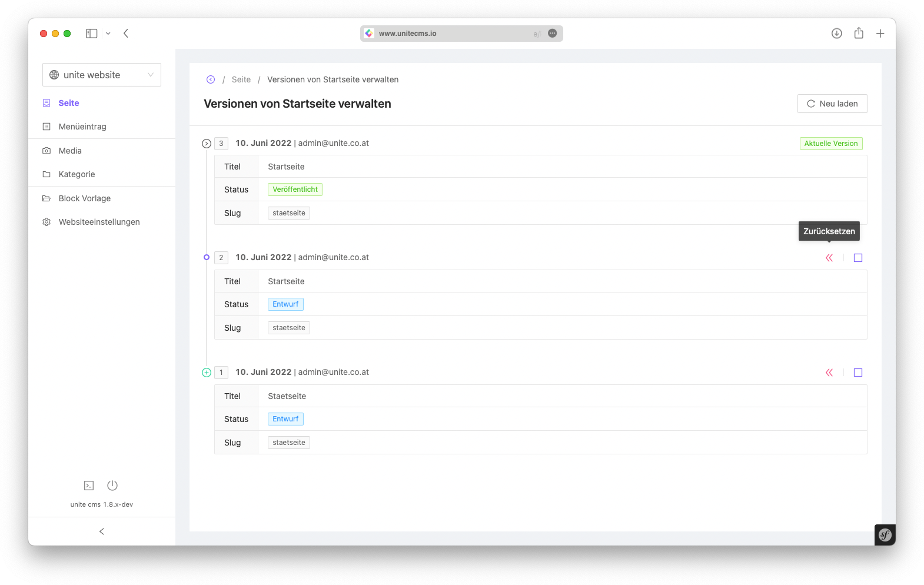
Task: Click the Safari downloads icon
Action: [x=837, y=34]
